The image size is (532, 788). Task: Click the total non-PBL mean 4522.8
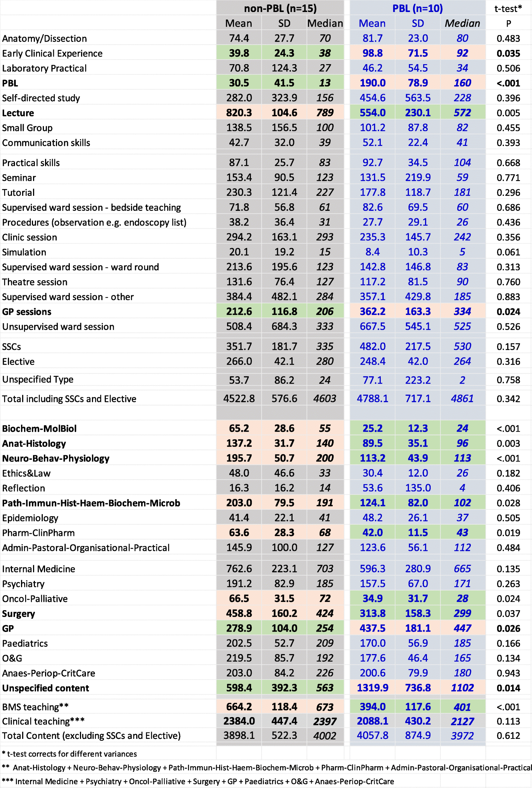(239, 399)
